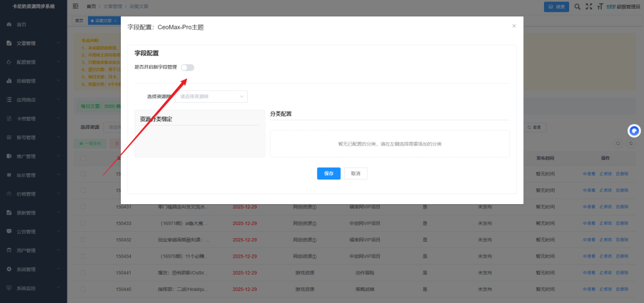644x303 pixels.
Task: Click the 投稿管理 bar chart icon
Action: click(x=9, y=81)
